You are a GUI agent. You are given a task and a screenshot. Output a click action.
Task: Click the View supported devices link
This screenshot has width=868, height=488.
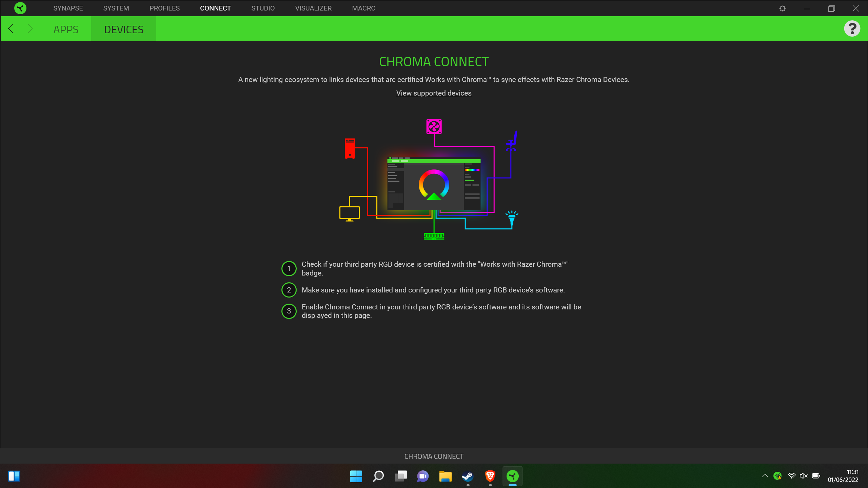point(434,93)
